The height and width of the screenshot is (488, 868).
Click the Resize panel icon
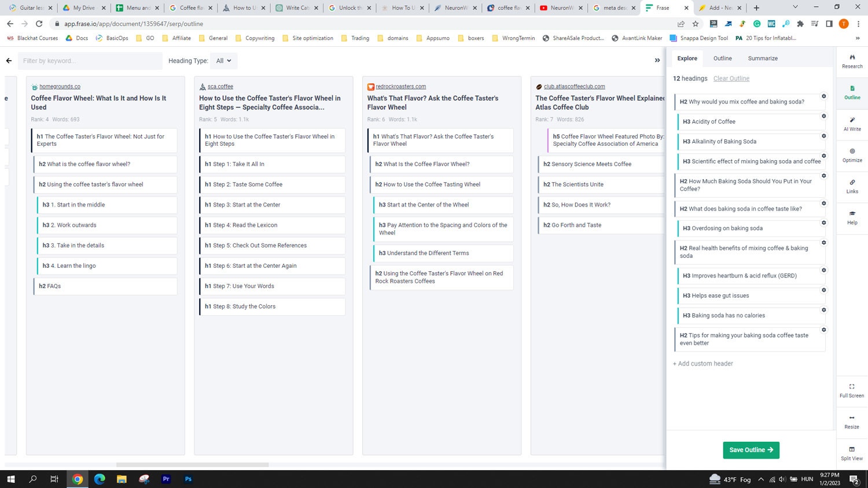(852, 422)
